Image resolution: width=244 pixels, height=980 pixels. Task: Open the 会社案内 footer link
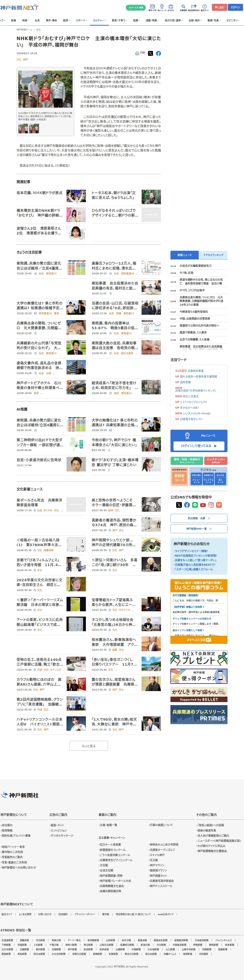click(7, 825)
